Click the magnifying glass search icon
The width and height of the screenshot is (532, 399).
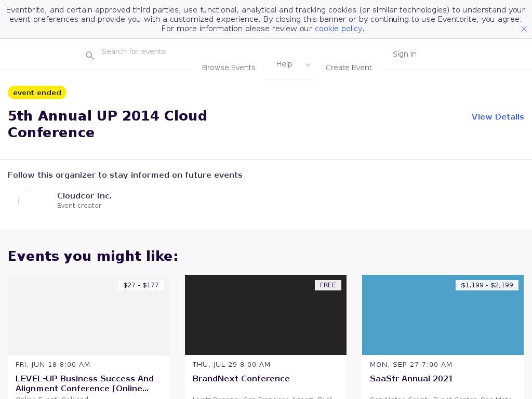(89, 55)
